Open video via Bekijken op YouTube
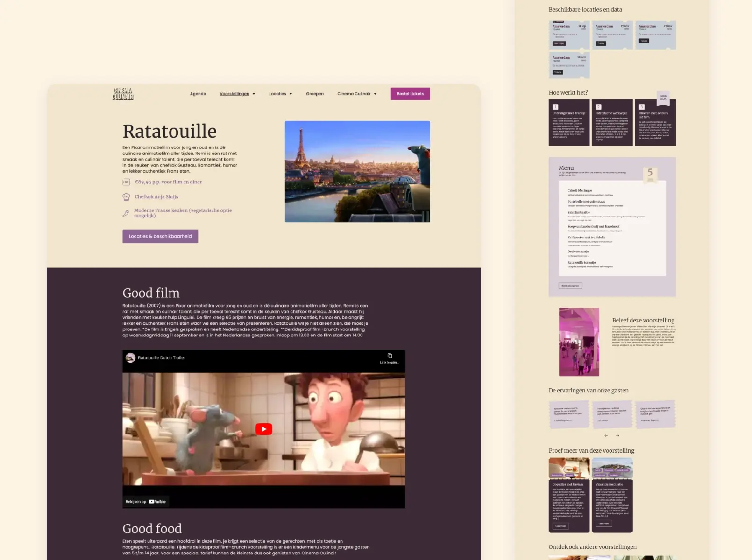Viewport: 752px width, 560px height. (x=146, y=502)
